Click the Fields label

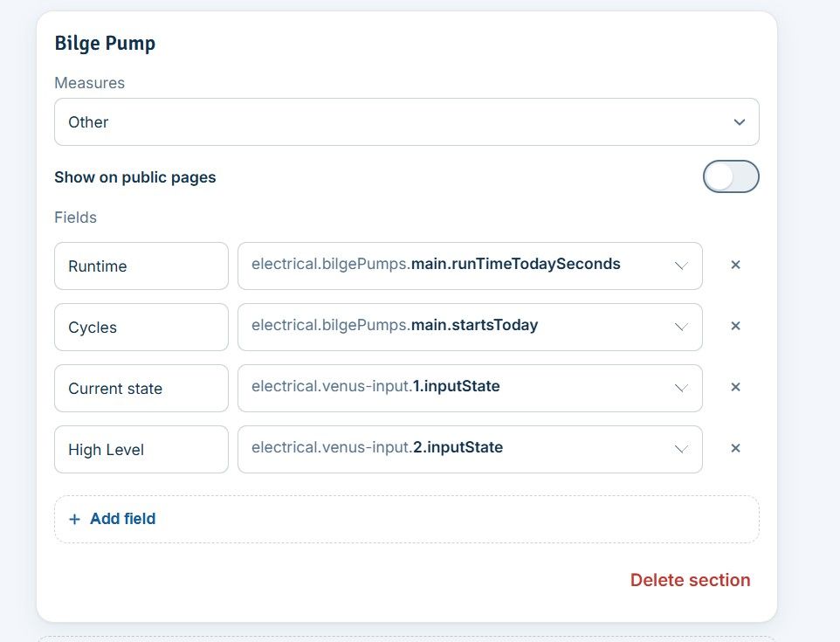76,217
